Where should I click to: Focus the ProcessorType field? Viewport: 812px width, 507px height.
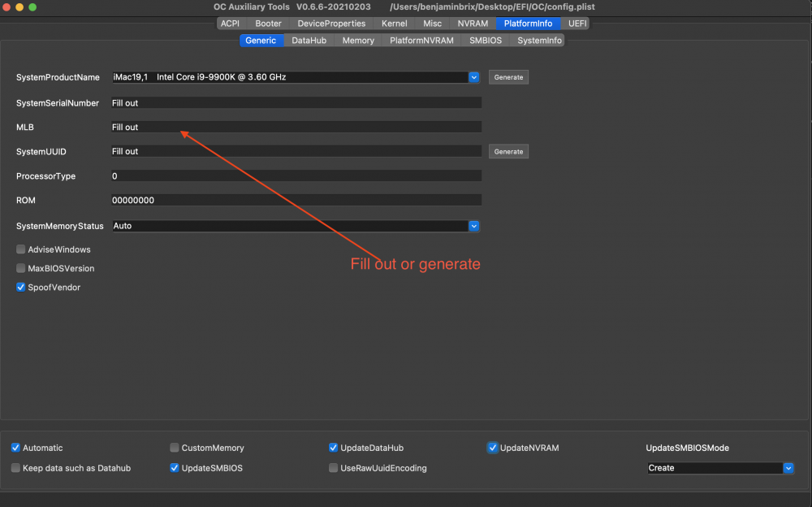[296, 175]
